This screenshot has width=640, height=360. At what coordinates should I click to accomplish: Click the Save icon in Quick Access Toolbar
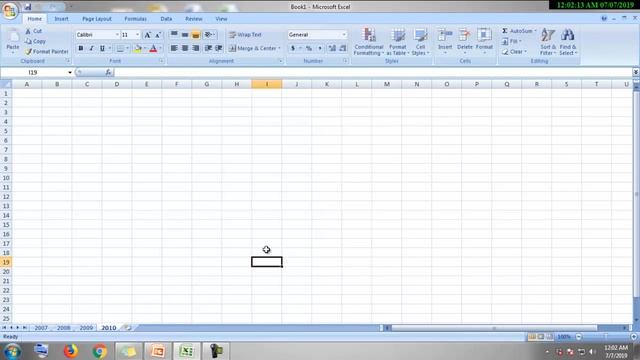coord(28,7)
